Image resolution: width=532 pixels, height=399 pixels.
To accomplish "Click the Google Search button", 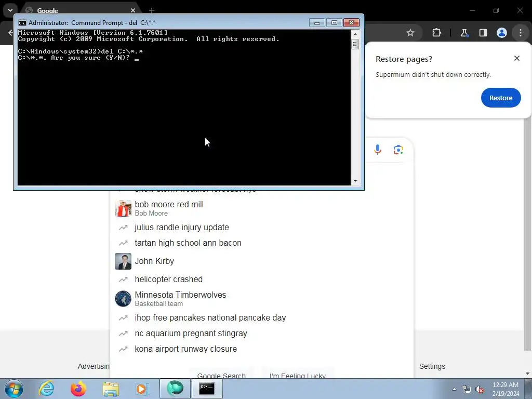I will click(221, 374).
